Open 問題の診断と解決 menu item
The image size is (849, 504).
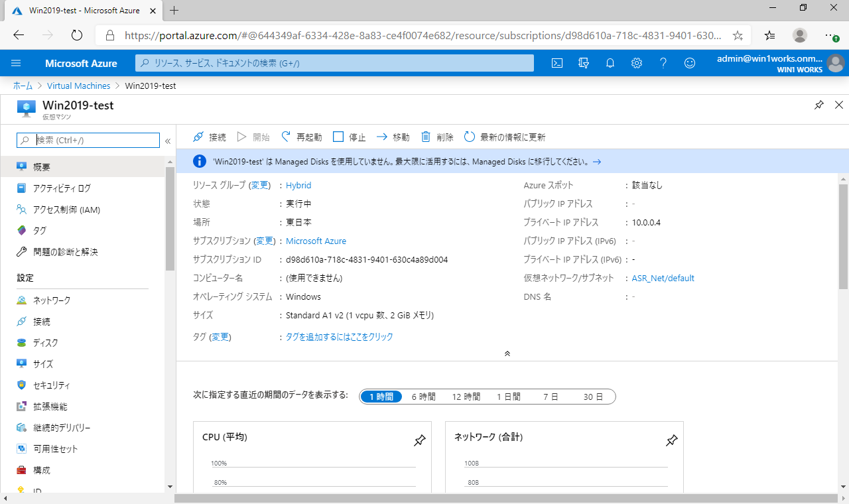(x=83, y=252)
